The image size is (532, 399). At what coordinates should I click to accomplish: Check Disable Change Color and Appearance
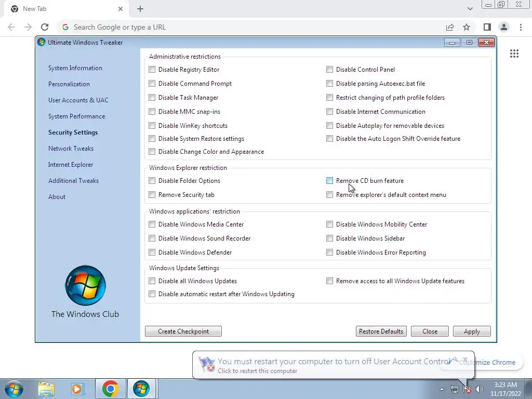tap(152, 152)
